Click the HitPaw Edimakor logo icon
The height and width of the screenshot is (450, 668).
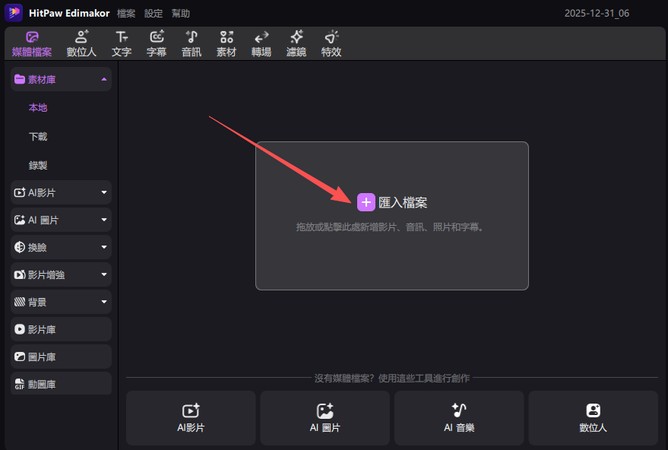(14, 13)
